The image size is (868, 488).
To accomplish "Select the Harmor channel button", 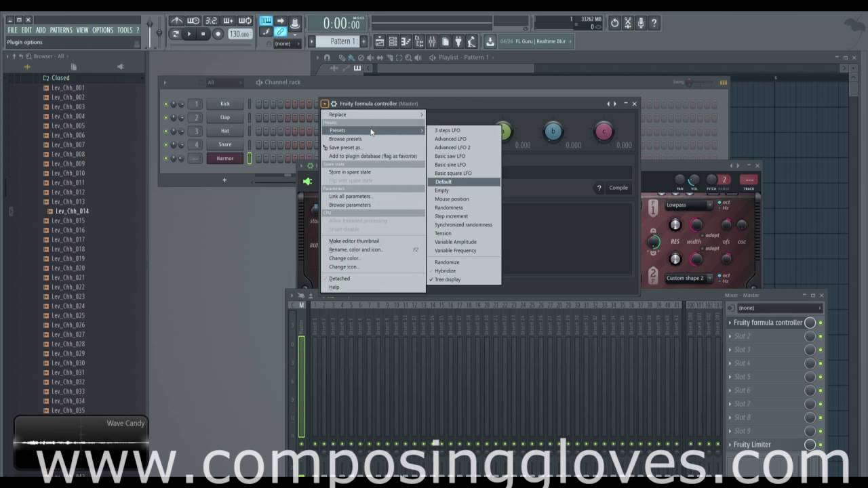I will pos(225,158).
